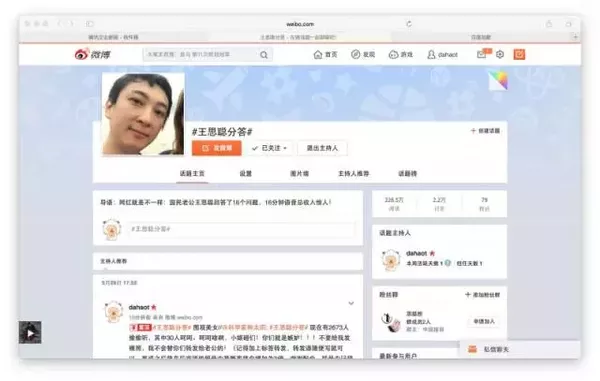600x381 pixels.
Task: Open the messages envelope icon
Action: pyautogui.click(x=482, y=54)
